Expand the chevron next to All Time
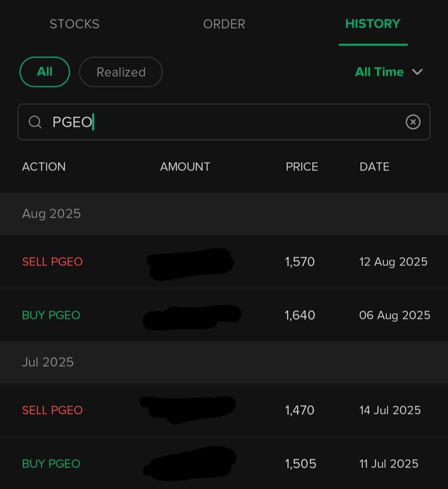This screenshot has width=448, height=489. (417, 72)
